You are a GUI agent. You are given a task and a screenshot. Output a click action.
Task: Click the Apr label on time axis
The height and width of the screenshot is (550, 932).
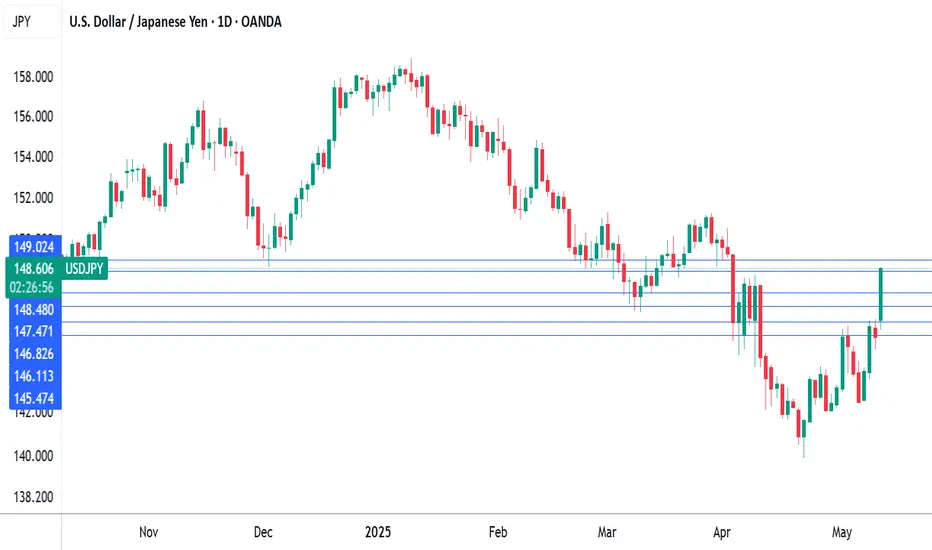pos(722,532)
